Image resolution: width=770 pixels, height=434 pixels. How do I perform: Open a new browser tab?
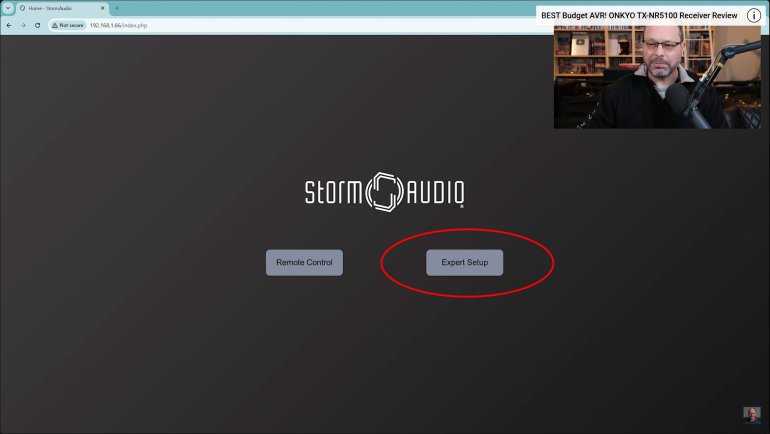[x=117, y=8]
